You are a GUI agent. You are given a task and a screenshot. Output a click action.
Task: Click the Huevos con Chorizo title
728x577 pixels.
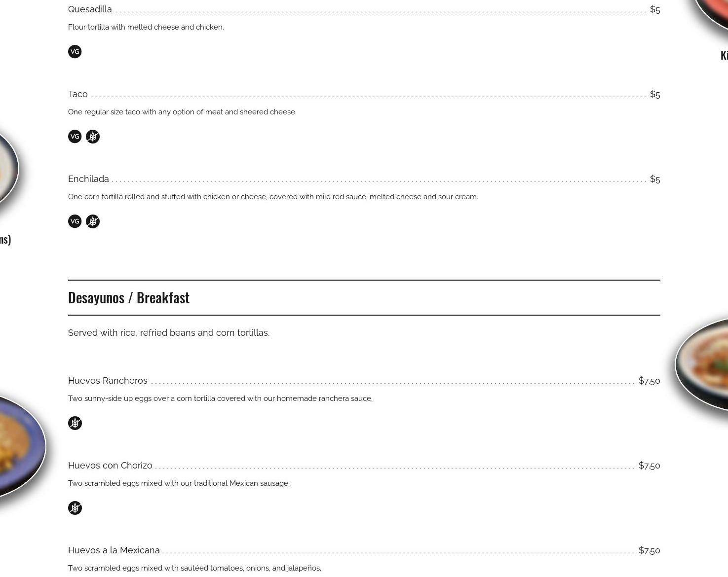tap(110, 466)
